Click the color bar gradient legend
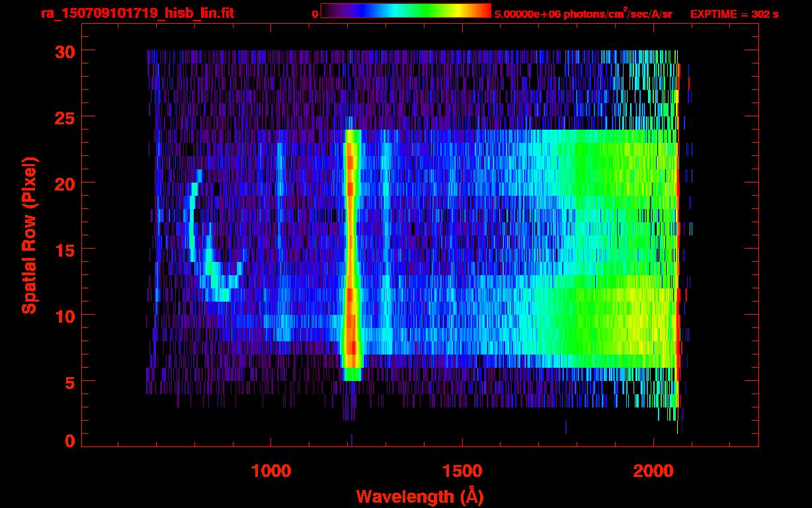812x508 pixels. pyautogui.click(x=406, y=11)
